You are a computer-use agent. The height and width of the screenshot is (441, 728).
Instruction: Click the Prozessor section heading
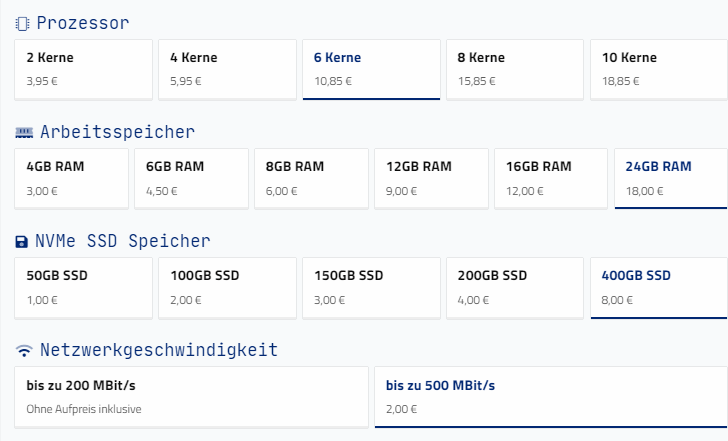[x=83, y=23]
